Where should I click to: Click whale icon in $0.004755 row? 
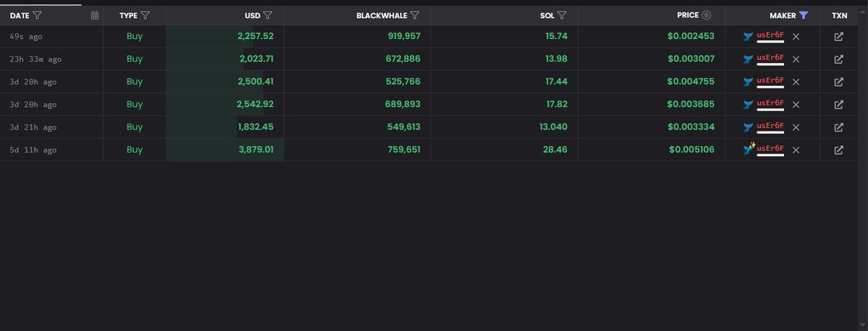[x=749, y=82]
